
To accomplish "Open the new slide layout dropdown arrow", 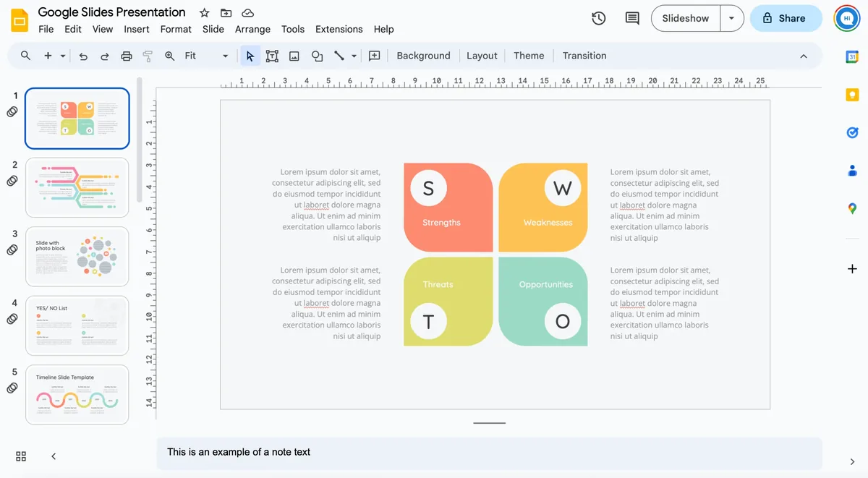I will [x=63, y=56].
